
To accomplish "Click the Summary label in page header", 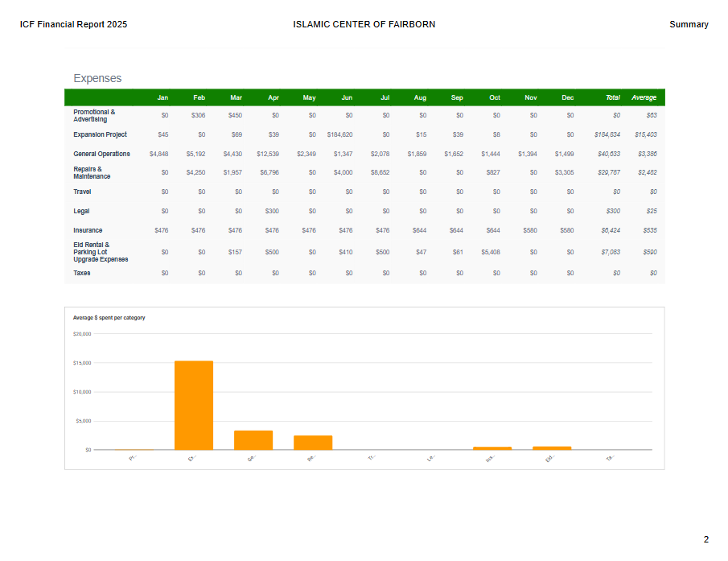I will [x=689, y=24].
